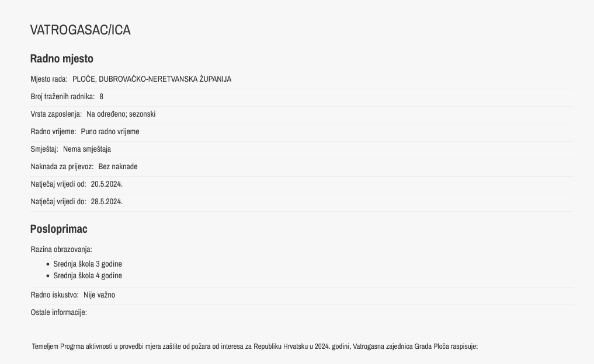Click the Vrsta zaposlenja label
Image resolution: width=594 pixels, height=364 pixels.
[56, 114]
